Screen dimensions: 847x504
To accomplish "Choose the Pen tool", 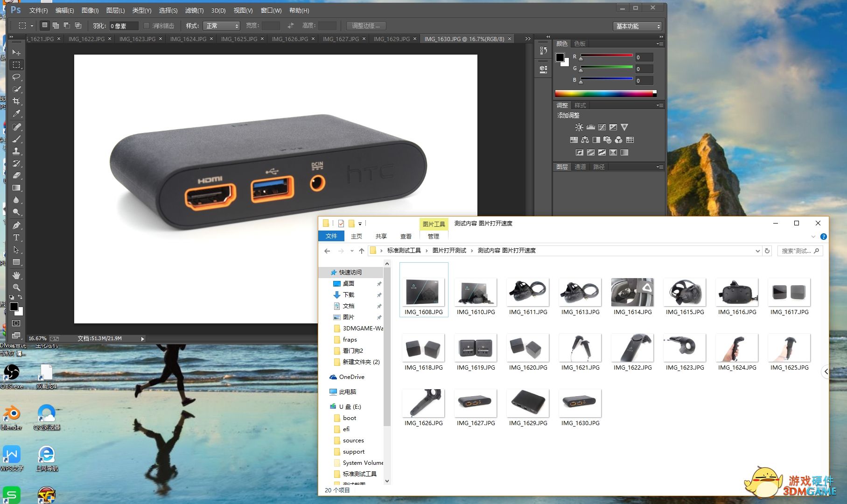I will pos(16,225).
